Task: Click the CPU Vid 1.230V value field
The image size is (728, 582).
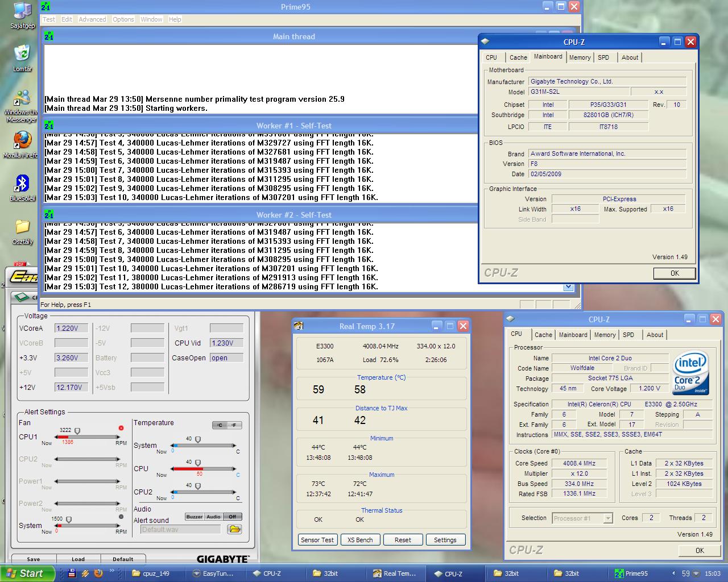Action: tap(226, 343)
